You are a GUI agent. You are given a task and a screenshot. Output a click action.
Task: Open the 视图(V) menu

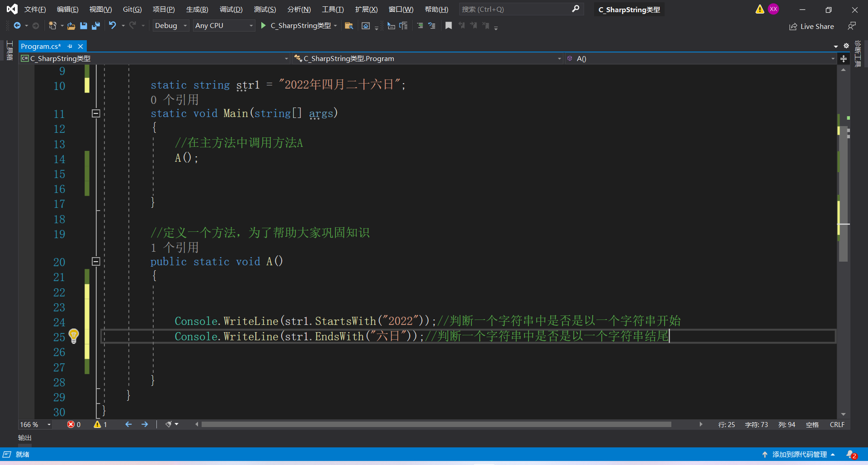click(x=100, y=9)
